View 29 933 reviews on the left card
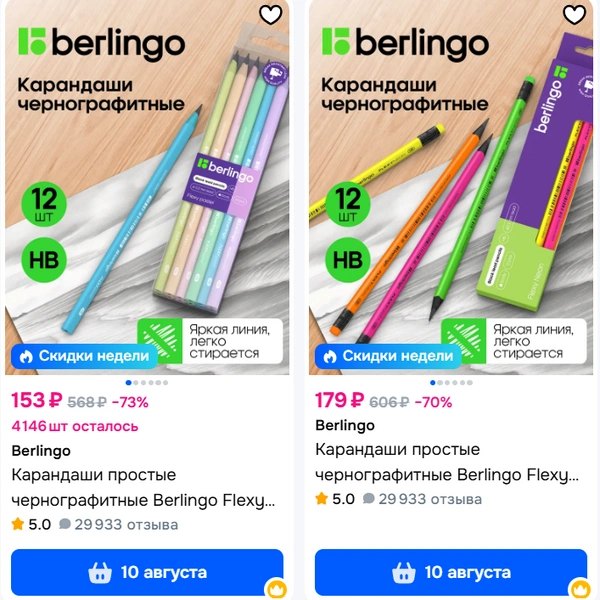 tap(119, 525)
